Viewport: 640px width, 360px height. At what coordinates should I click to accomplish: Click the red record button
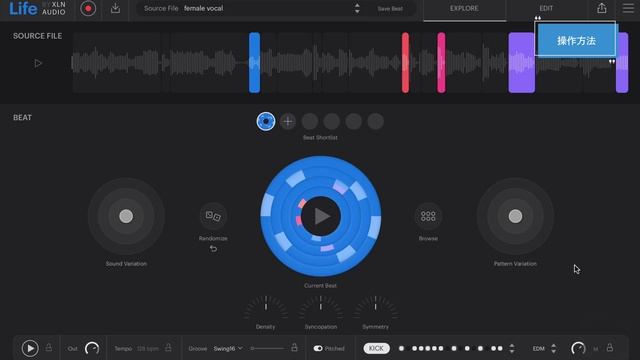pos(88,9)
